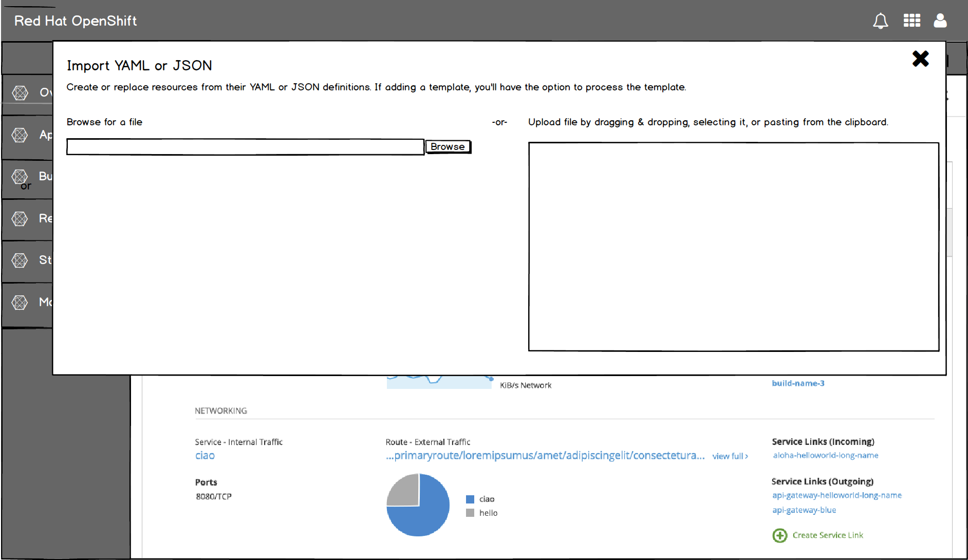Image resolution: width=968 pixels, height=560 pixels.
Task: Open the user account icon
Action: coord(940,21)
